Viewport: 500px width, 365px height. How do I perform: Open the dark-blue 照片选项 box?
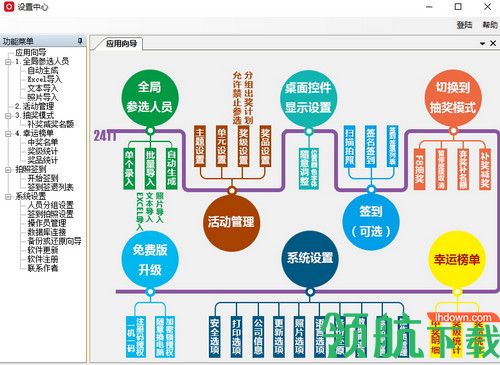pyautogui.click(x=299, y=337)
